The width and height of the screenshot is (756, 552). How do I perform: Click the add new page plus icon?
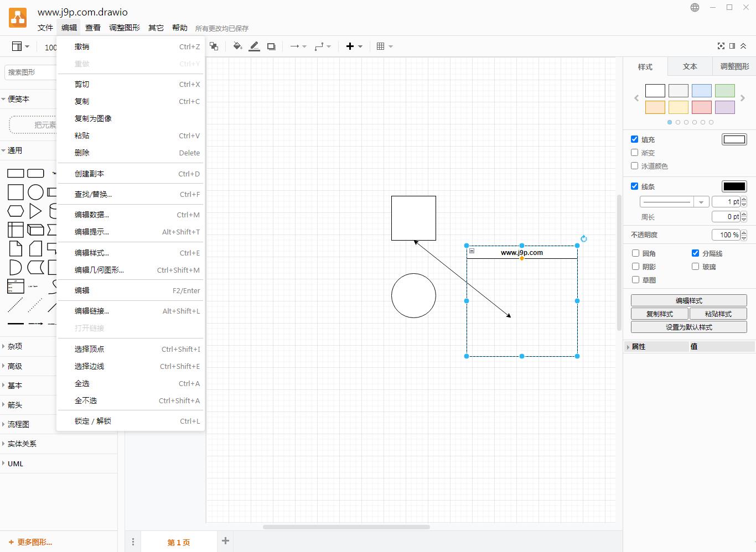point(225,541)
